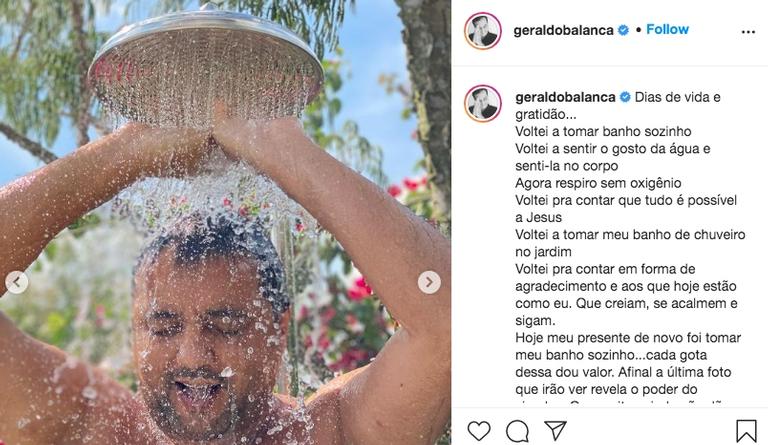The image size is (768, 445).
Task: Click the verified badge in the header
Action: pos(623,30)
